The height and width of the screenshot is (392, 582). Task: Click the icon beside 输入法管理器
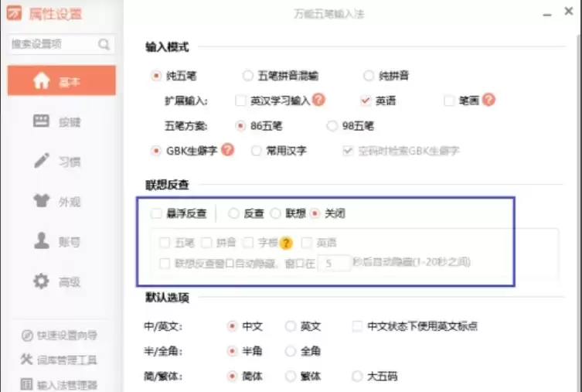(x=27, y=384)
